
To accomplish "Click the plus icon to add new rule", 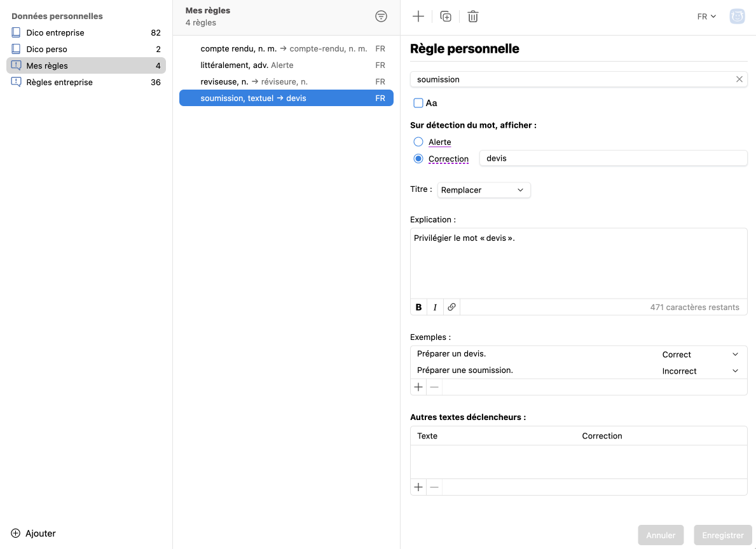I will (x=418, y=17).
